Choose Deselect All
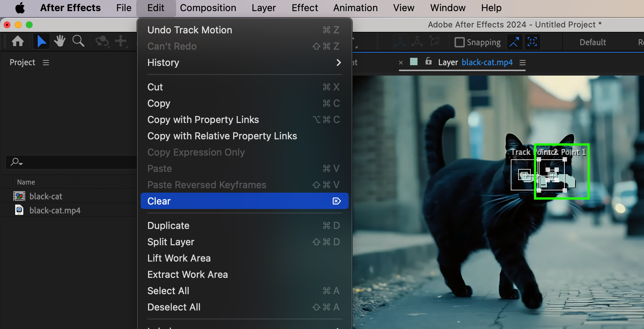 pos(245,307)
